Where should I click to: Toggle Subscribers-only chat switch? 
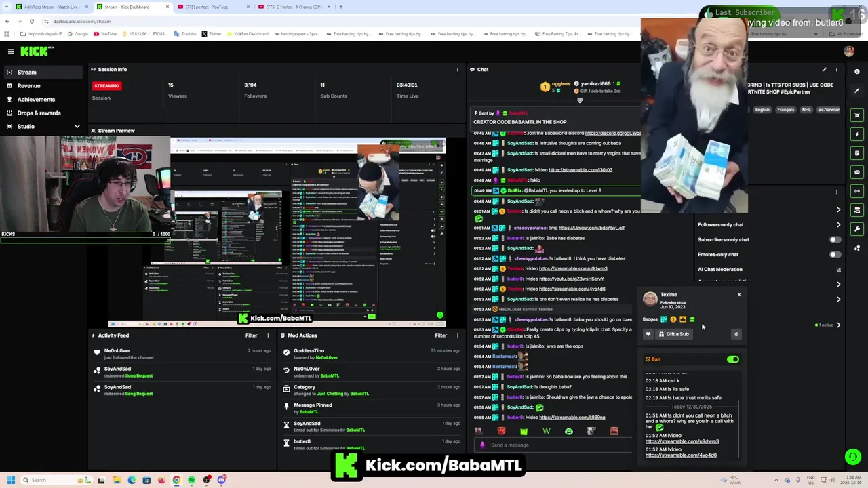coord(835,239)
